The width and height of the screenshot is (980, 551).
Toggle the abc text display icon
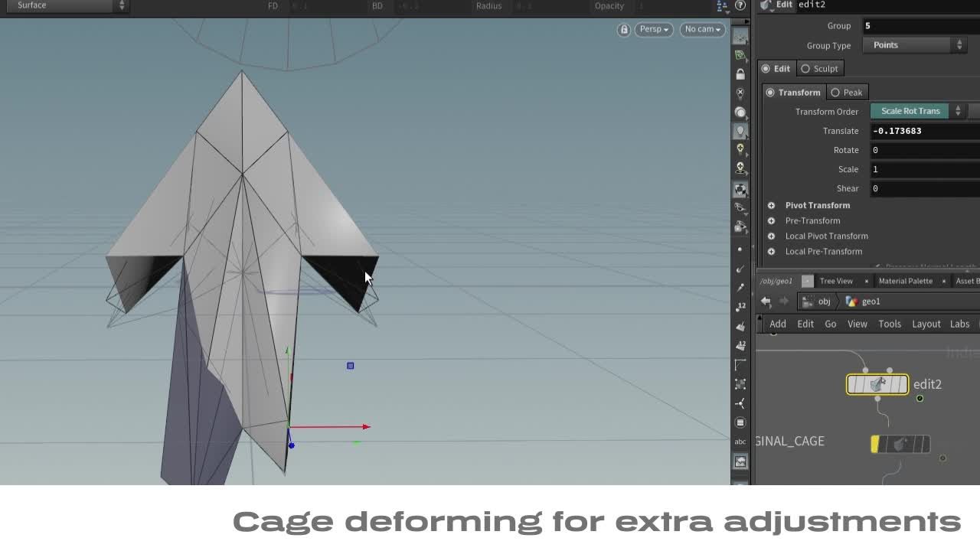740,442
